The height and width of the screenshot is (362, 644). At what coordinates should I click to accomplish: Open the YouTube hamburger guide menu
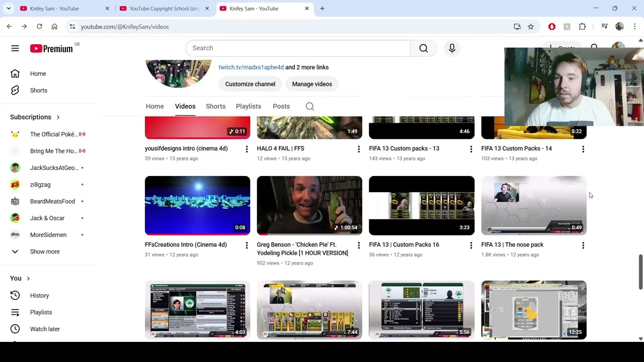tap(15, 48)
